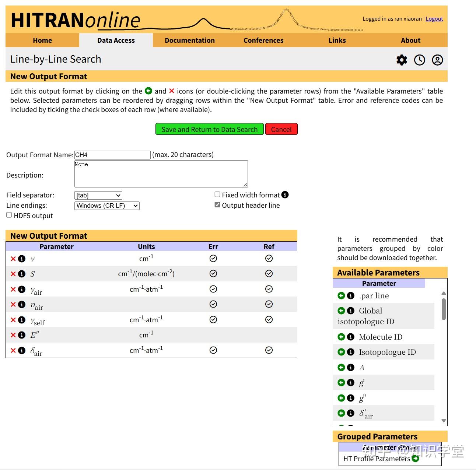
Task: Uncheck Output header line
Action: coord(217,204)
